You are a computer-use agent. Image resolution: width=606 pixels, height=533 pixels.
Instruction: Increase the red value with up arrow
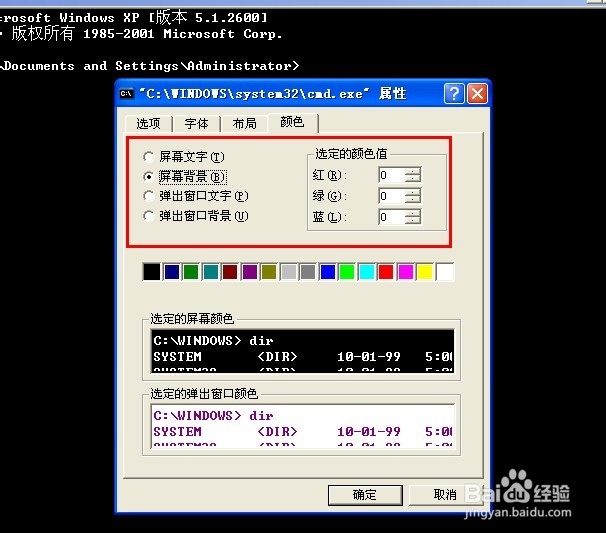tap(413, 171)
